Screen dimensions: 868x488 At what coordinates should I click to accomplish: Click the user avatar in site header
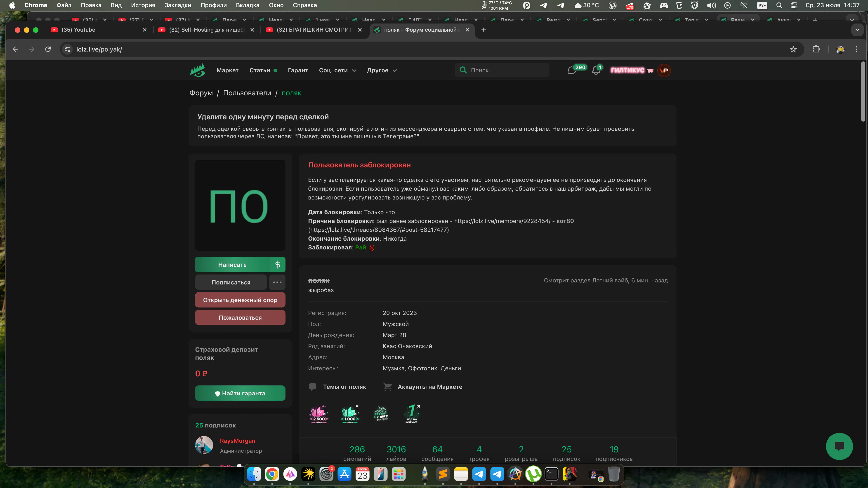(664, 70)
